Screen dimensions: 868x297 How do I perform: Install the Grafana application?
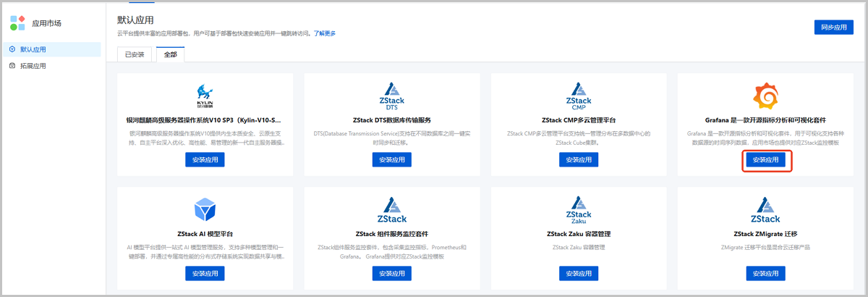765,160
